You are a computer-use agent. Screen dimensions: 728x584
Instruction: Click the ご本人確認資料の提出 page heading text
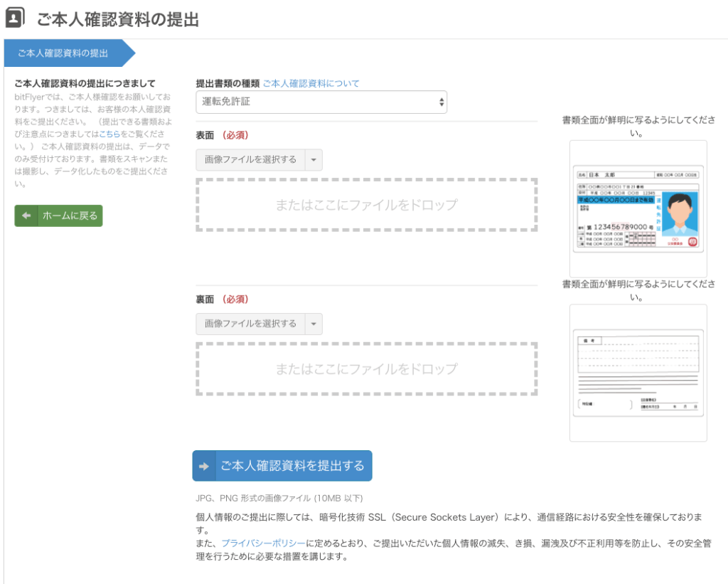[118, 19]
